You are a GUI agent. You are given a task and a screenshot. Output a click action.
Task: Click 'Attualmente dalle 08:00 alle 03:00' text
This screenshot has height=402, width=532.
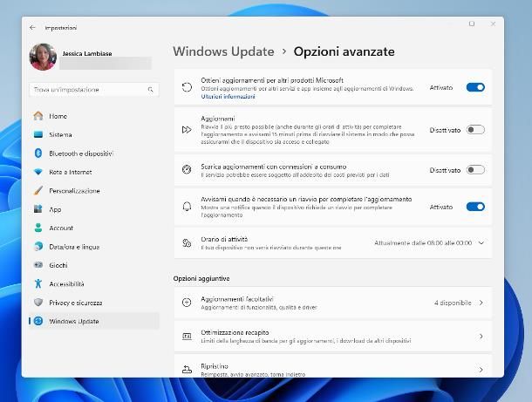click(x=423, y=243)
